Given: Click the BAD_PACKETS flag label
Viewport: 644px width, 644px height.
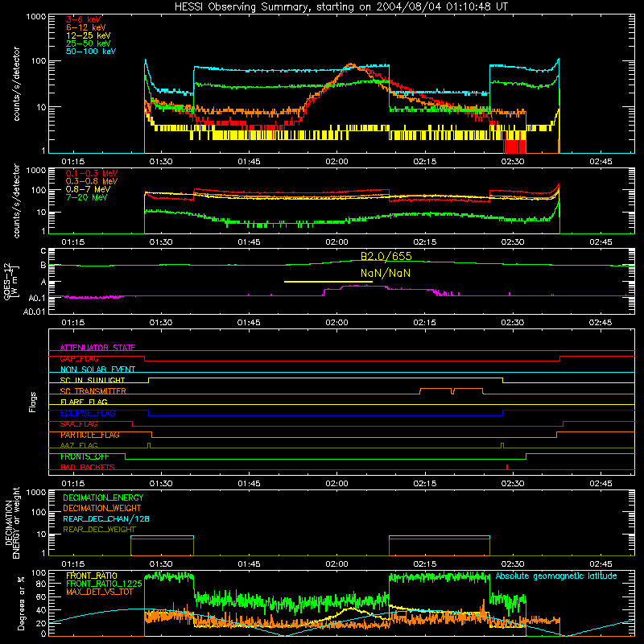Looking at the screenshot, I should click(x=88, y=467).
